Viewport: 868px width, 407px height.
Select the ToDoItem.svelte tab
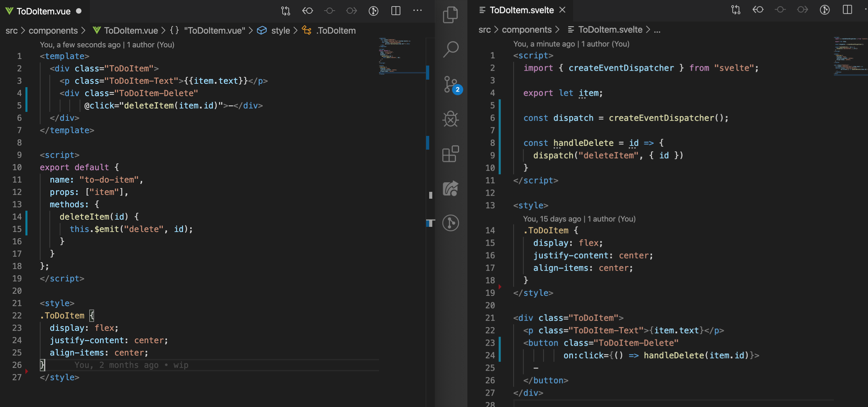pos(521,10)
